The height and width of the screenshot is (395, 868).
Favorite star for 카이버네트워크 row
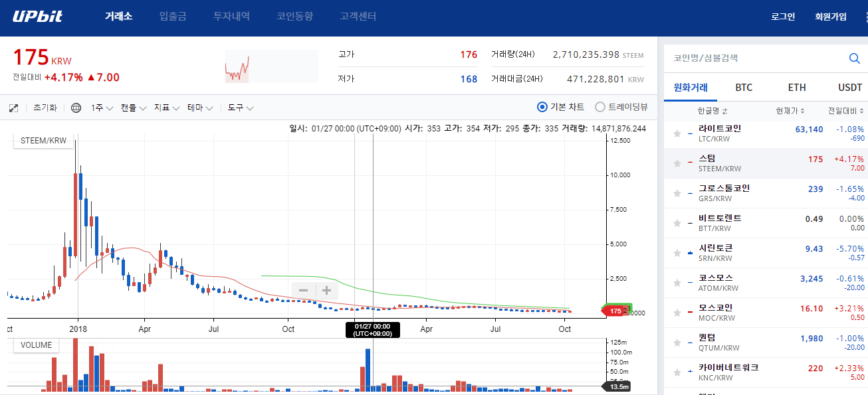pos(677,372)
